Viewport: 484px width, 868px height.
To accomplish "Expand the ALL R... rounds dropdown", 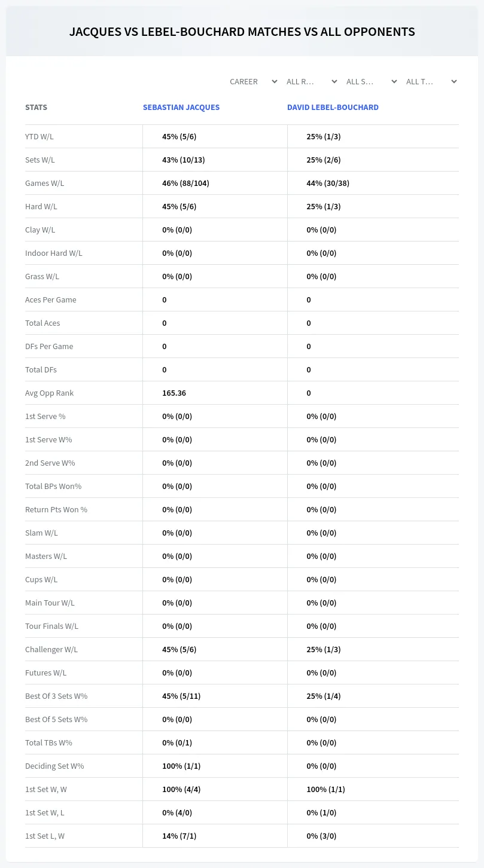I will (x=312, y=81).
